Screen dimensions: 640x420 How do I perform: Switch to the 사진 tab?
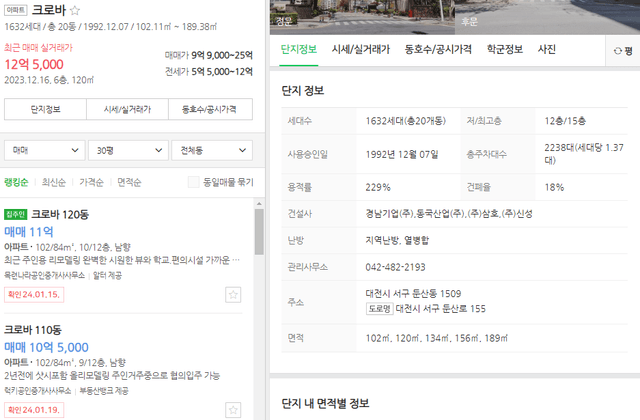547,50
